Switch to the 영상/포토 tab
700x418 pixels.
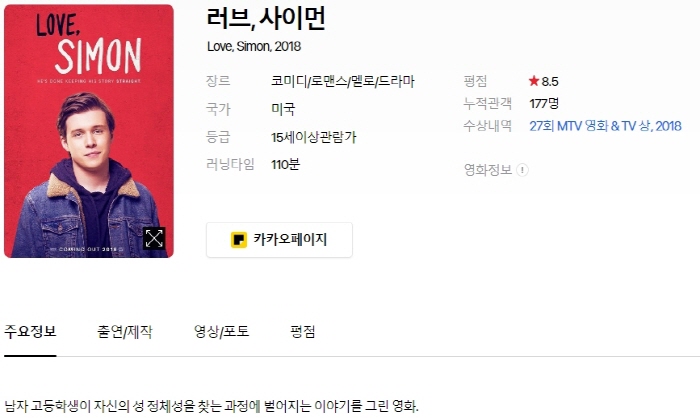(x=221, y=331)
